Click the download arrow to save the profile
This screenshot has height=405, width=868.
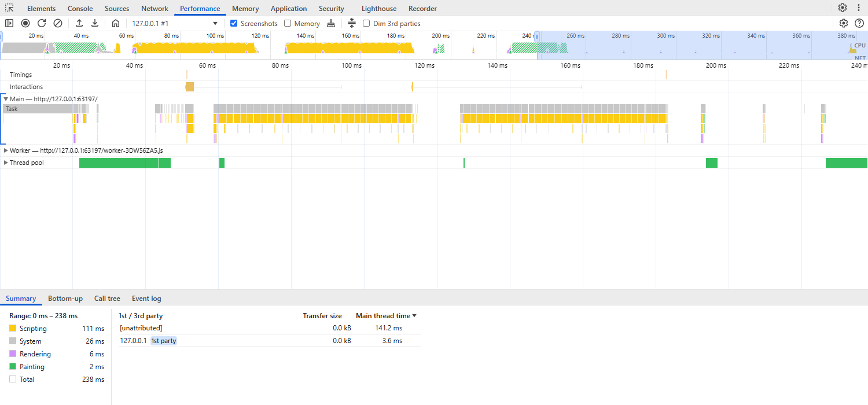point(95,23)
